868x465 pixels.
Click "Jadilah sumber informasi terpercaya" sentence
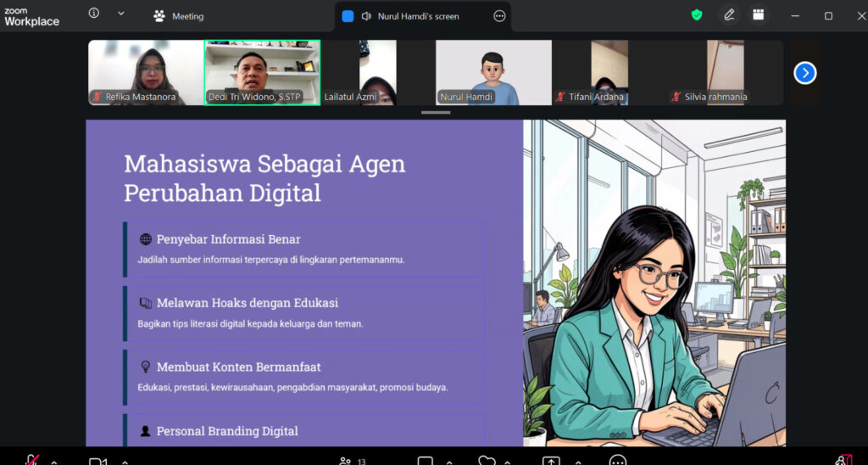[271, 260]
